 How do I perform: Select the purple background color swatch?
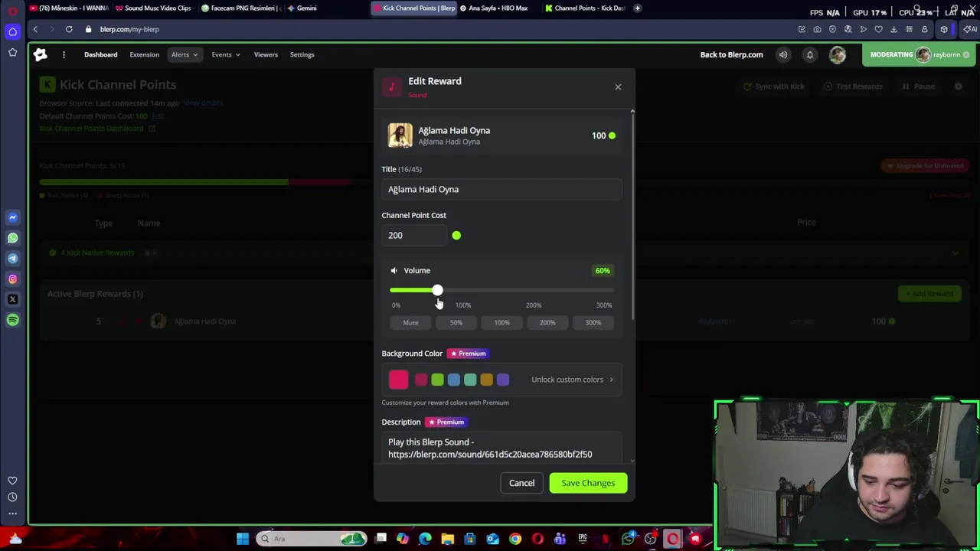(x=503, y=380)
